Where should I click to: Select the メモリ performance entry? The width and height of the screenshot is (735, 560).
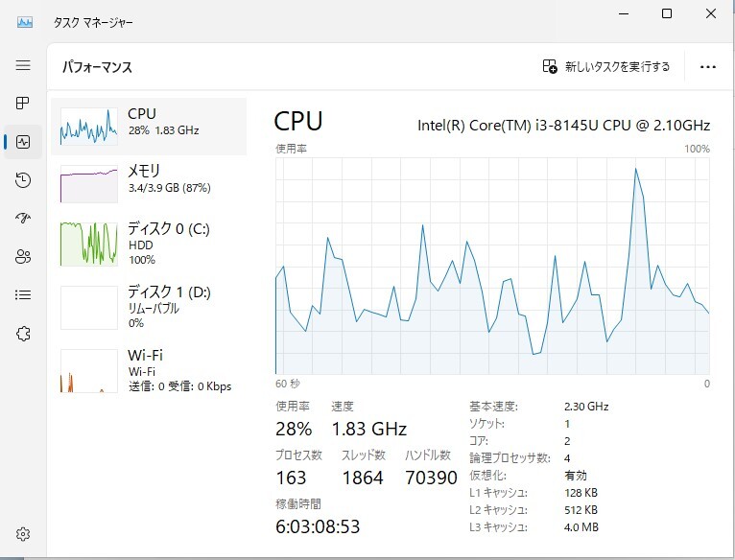pos(149,183)
